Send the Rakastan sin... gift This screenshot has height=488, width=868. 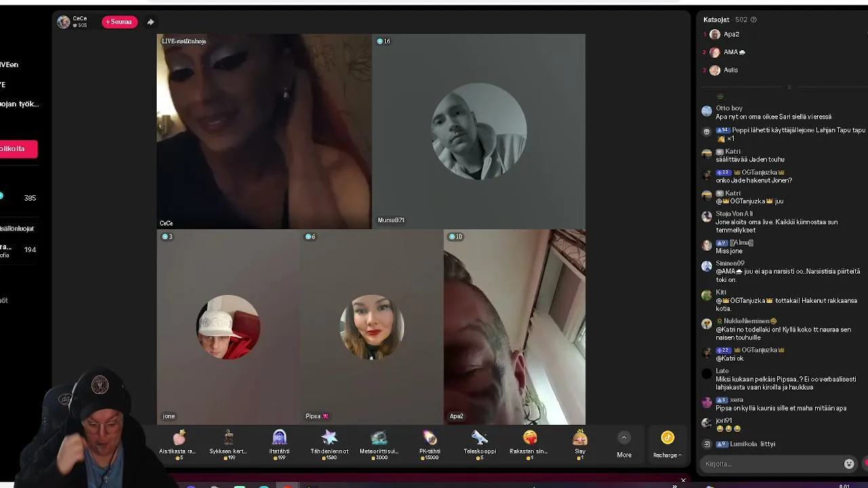pyautogui.click(x=529, y=445)
